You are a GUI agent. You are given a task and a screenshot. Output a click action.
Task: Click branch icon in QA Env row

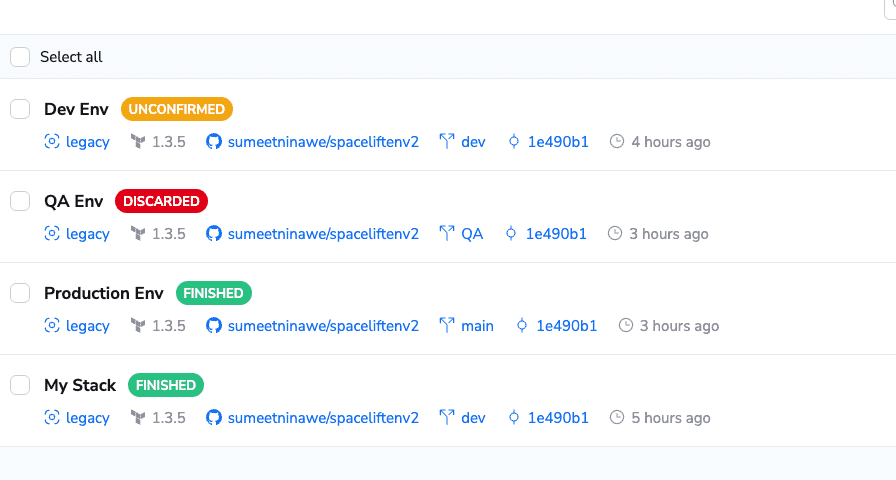click(x=447, y=233)
